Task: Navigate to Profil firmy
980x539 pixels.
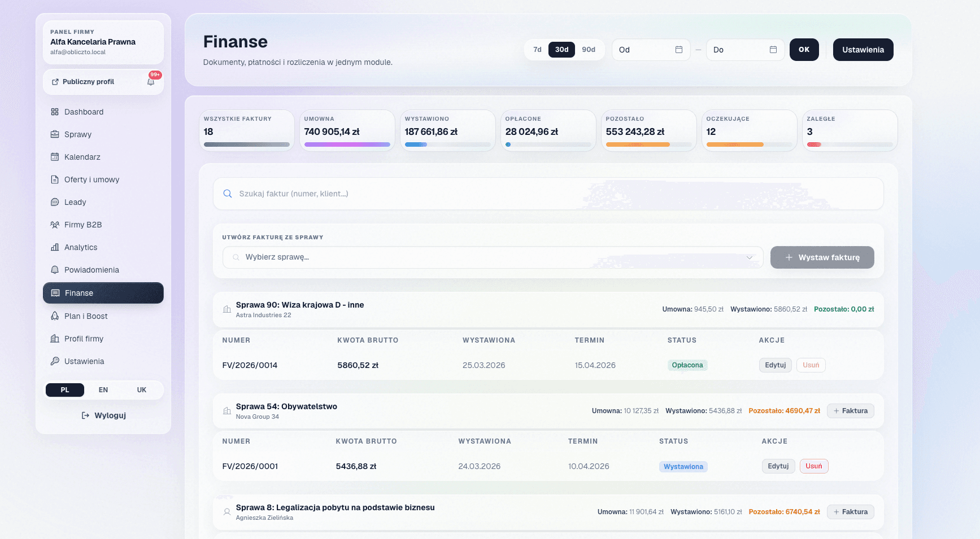Action: coord(84,339)
